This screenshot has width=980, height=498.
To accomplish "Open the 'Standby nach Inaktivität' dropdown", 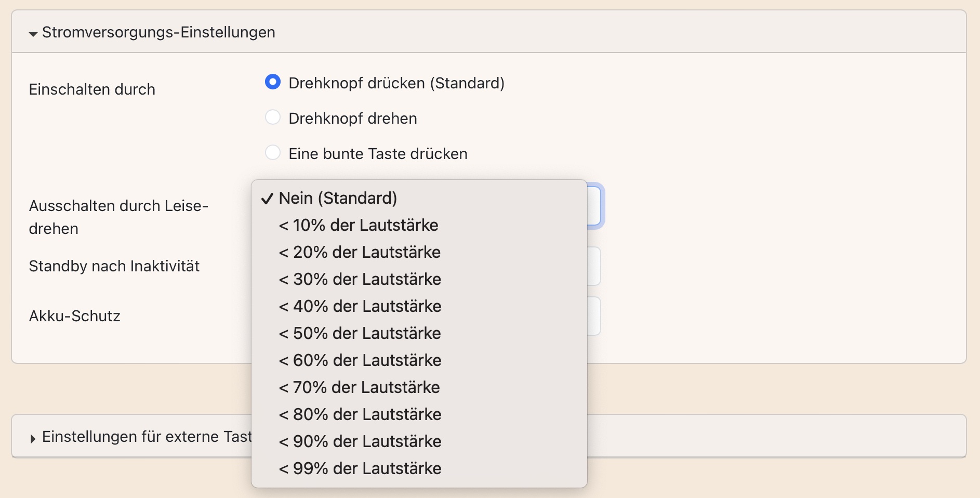I will click(594, 266).
